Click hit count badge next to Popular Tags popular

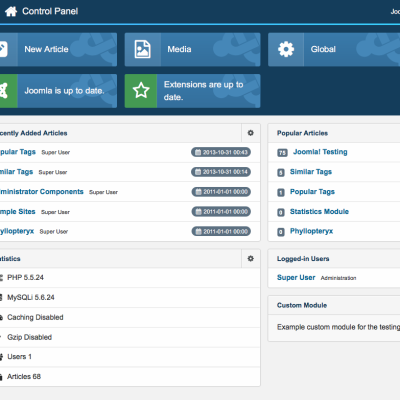coord(281,192)
